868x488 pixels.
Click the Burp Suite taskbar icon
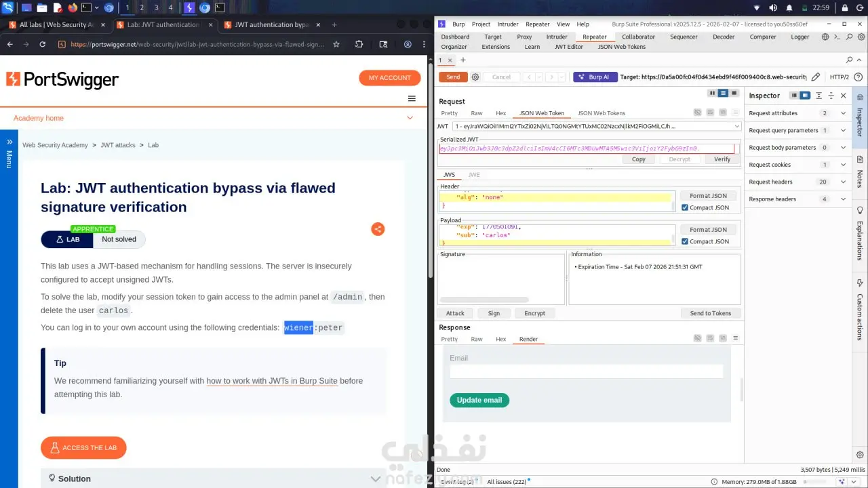coord(189,7)
